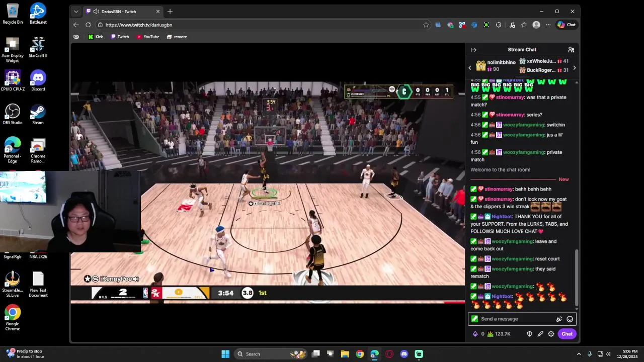The height and width of the screenshot is (362, 644).
Task: Select the DariusGBN - Twitch tab
Action: click(123, 11)
